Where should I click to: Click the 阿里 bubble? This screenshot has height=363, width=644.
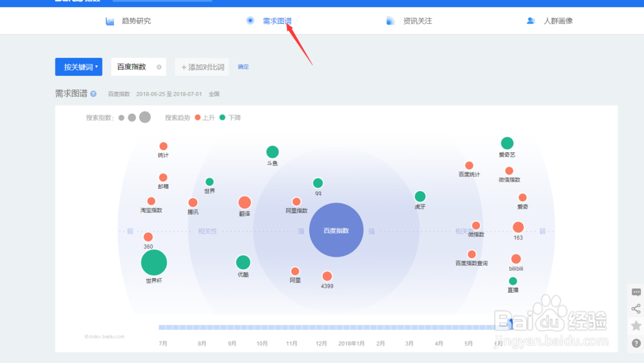click(x=295, y=272)
